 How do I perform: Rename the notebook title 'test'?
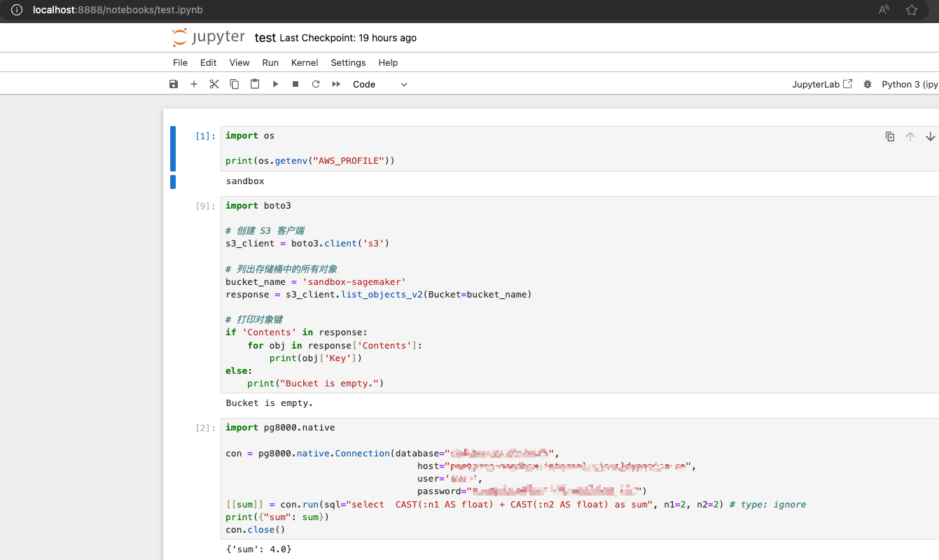265,38
